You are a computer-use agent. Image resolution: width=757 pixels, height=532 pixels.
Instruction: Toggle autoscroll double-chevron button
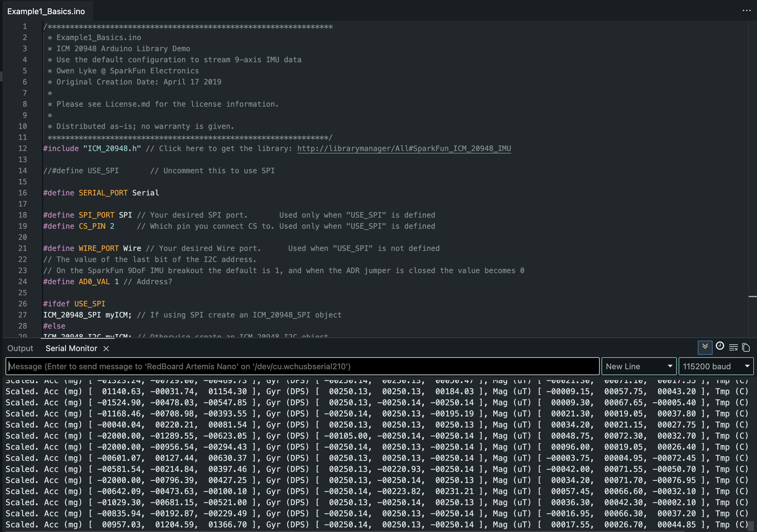pyautogui.click(x=705, y=347)
